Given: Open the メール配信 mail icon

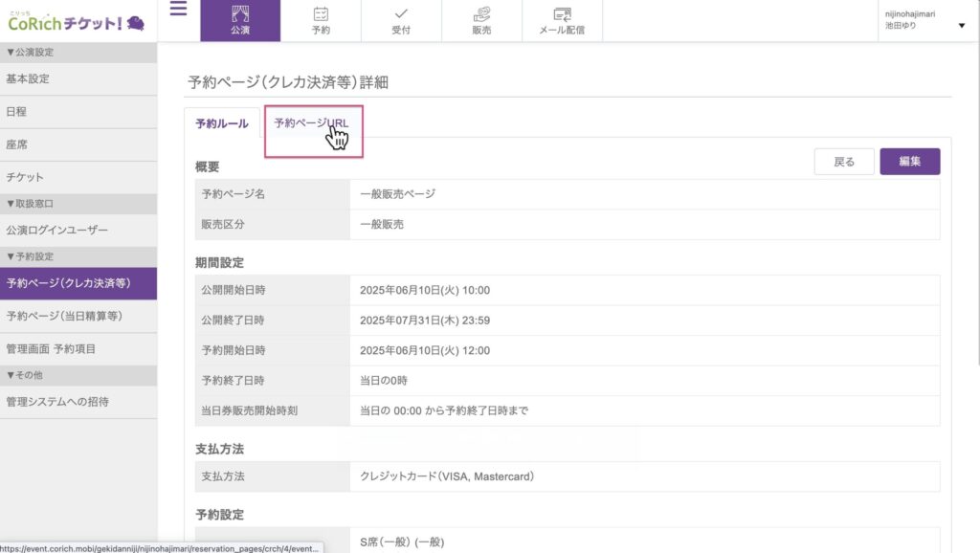Looking at the screenshot, I should point(562,20).
